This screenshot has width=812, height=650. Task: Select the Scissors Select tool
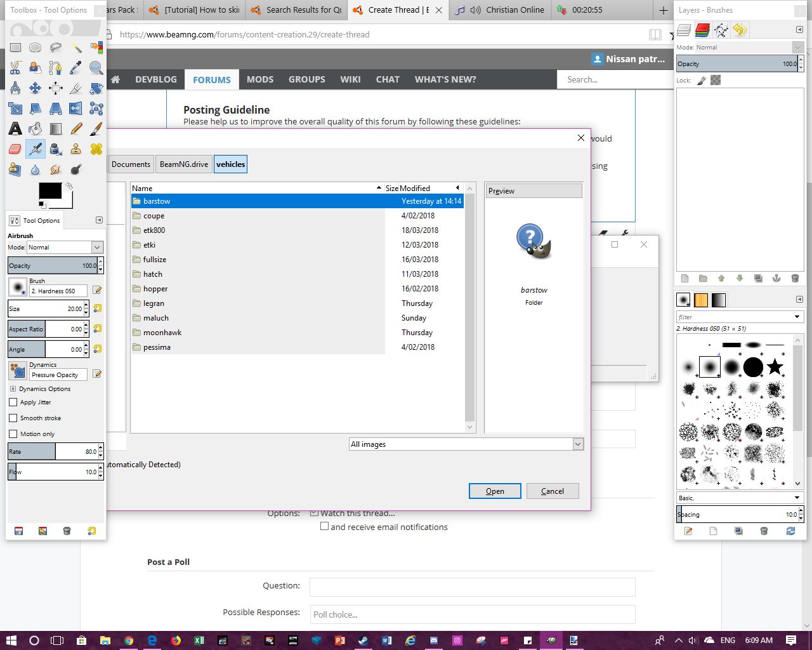click(x=15, y=68)
